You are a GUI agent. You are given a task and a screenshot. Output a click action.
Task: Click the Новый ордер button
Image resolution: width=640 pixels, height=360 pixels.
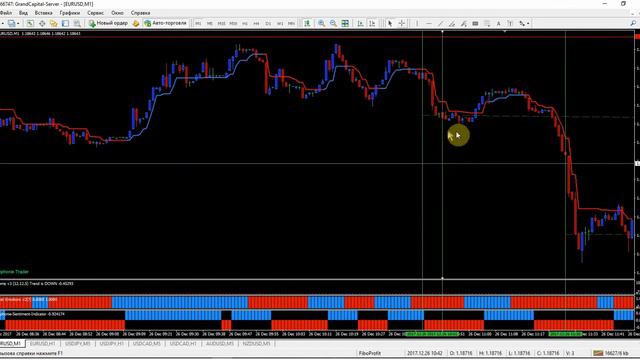point(109,23)
